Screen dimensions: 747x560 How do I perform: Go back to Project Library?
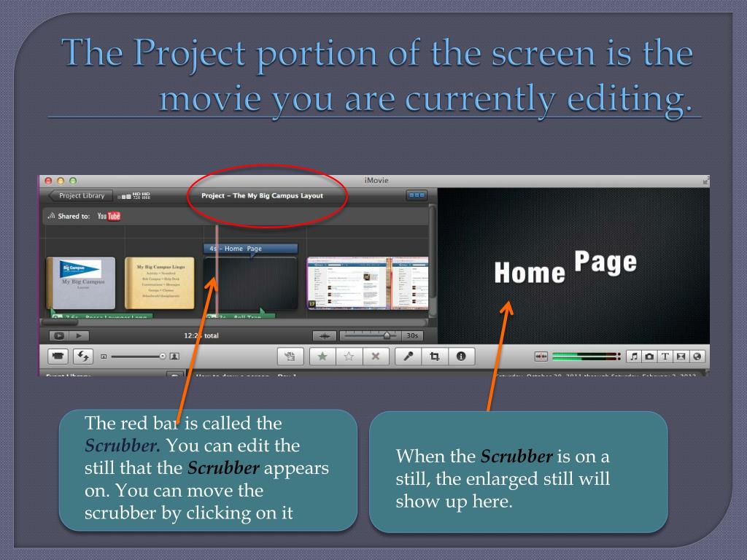click(x=80, y=195)
